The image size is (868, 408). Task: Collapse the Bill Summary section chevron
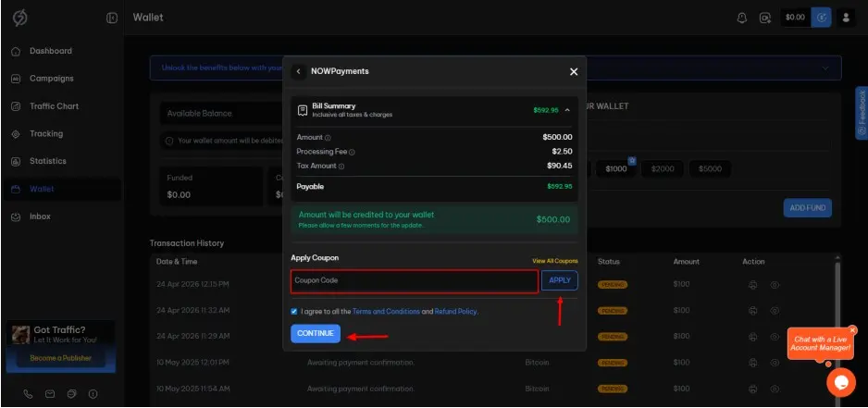[x=567, y=110]
